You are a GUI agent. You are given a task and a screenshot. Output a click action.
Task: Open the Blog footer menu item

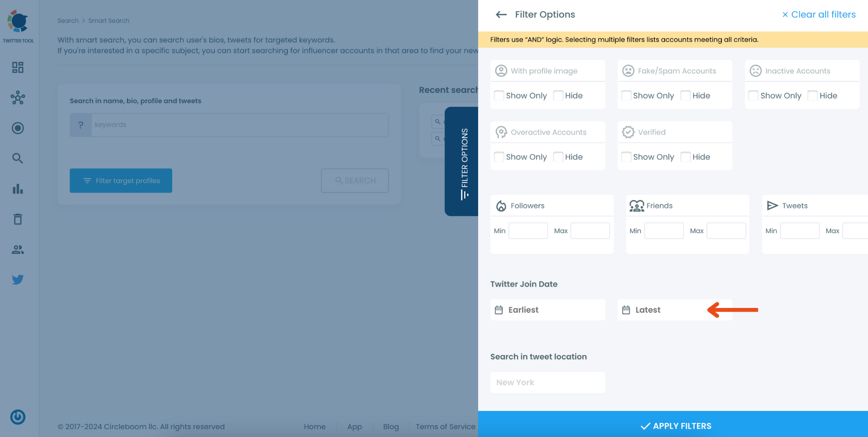[391, 426]
